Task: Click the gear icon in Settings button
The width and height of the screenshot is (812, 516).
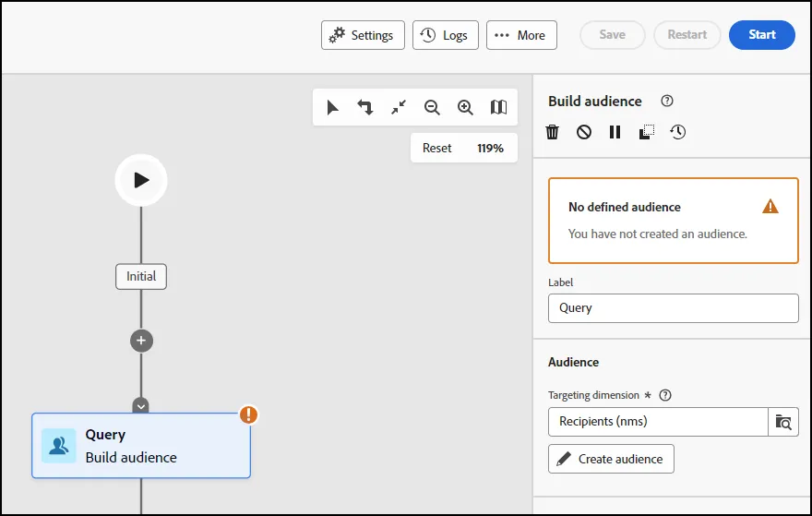Action: click(x=337, y=35)
